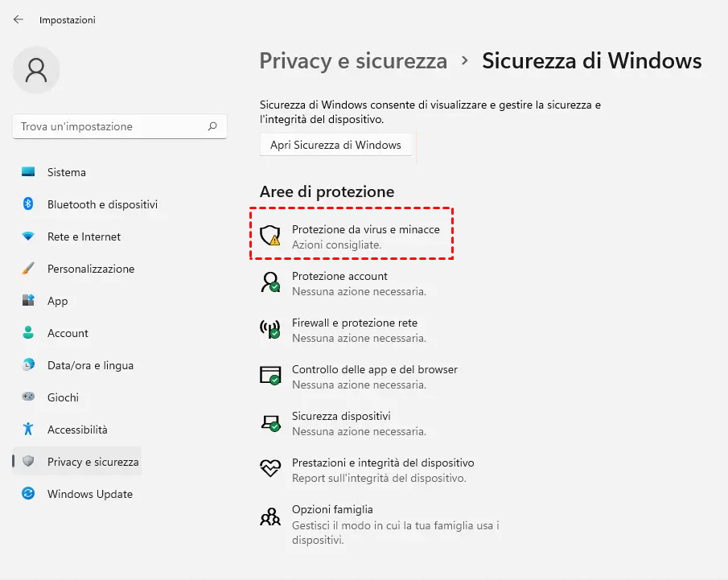728x580 pixels.
Task: Open Personalizzazione settings category
Action: (x=91, y=269)
